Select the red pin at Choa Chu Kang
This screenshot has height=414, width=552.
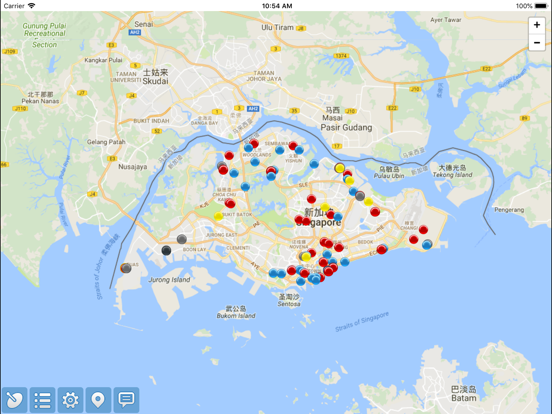(x=230, y=203)
